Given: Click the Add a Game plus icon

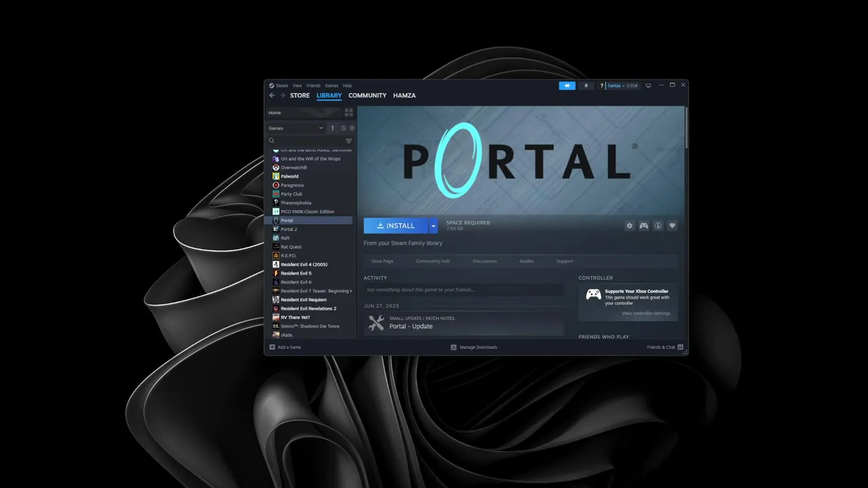Looking at the screenshot, I should [x=272, y=347].
